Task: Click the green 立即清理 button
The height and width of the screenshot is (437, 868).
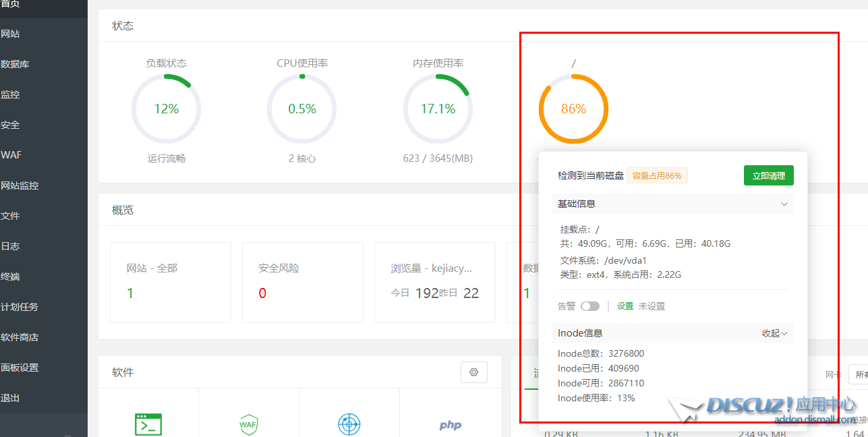Action: [768, 175]
